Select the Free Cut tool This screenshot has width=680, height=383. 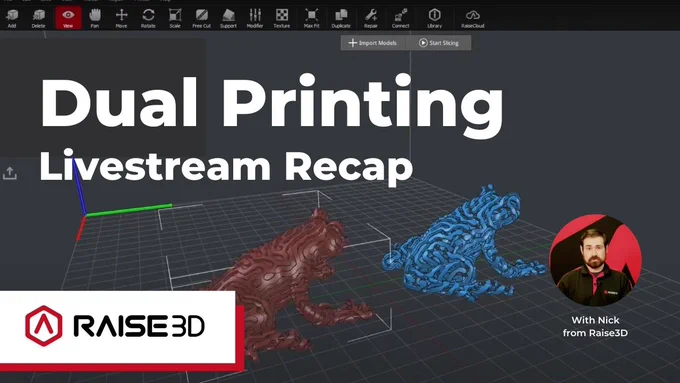tap(201, 18)
